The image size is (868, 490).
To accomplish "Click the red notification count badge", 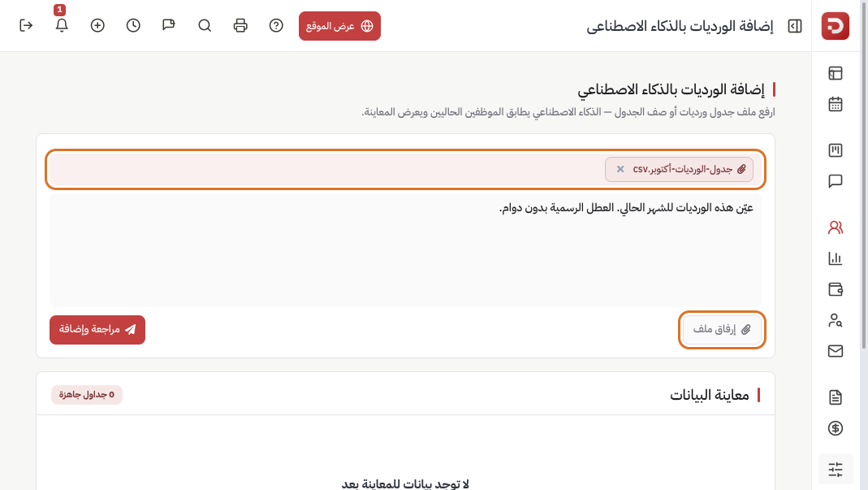I will 60,10.
